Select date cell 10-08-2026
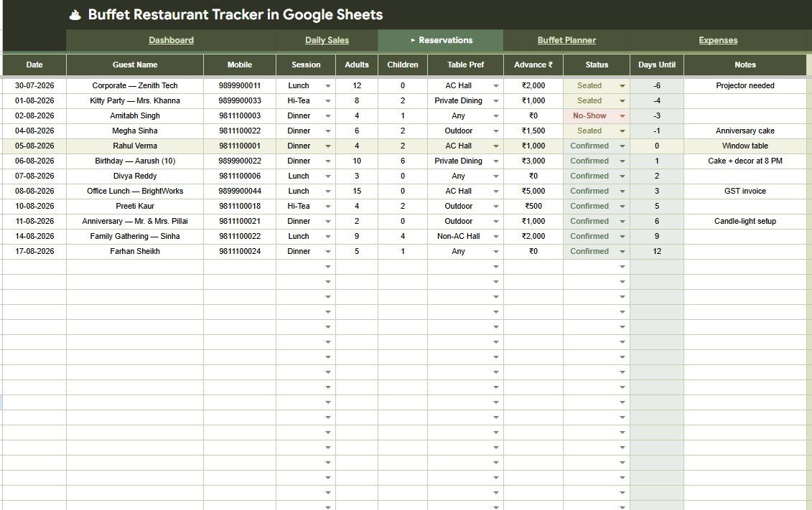Screen dimensions: 812x510 point(34,206)
